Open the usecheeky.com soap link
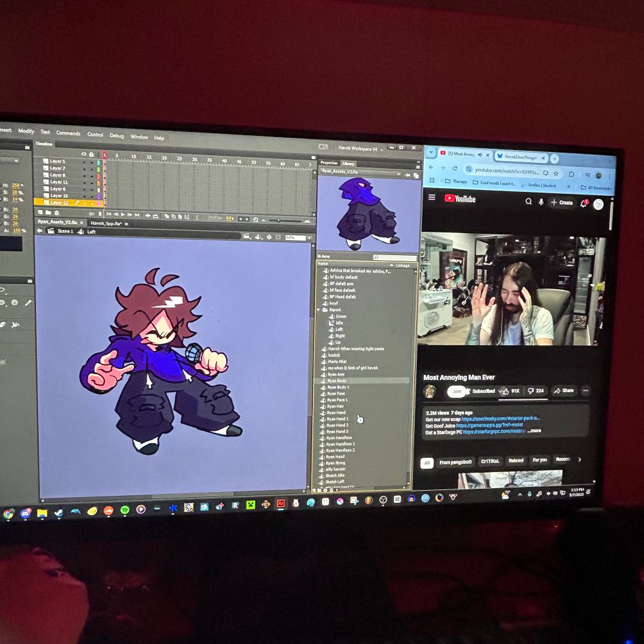This screenshot has height=644, width=644. [x=500, y=419]
